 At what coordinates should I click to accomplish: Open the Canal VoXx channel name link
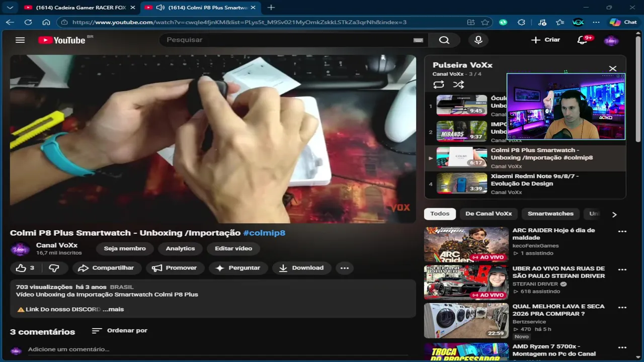[x=57, y=245]
